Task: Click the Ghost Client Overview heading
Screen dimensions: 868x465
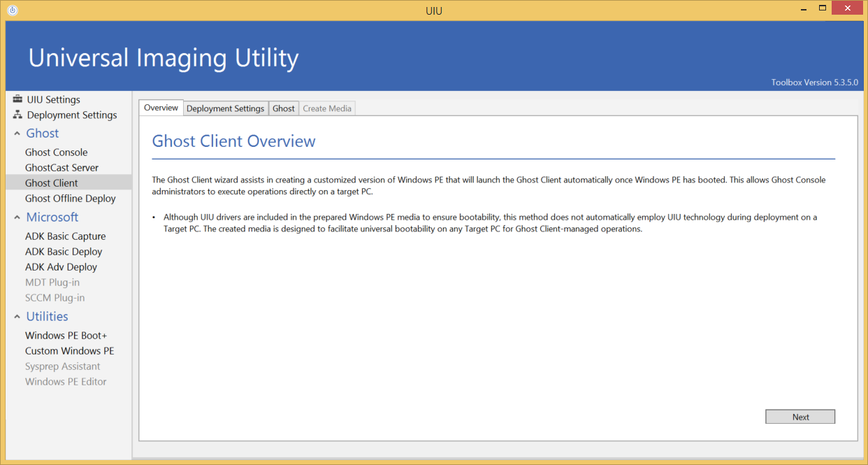Action: (234, 141)
